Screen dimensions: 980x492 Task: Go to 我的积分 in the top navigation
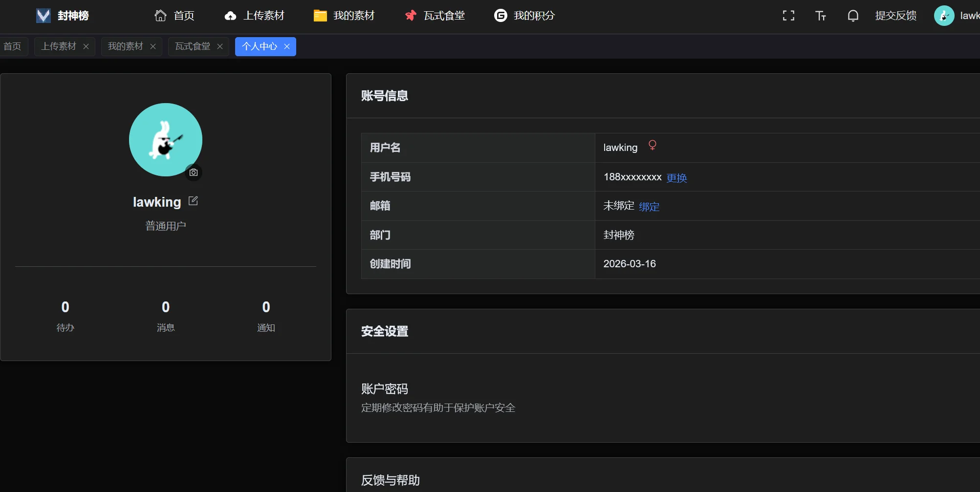(x=524, y=16)
